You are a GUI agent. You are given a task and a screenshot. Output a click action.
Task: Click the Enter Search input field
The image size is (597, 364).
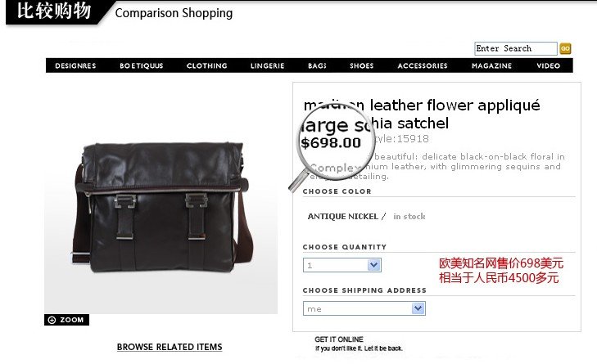[x=516, y=49]
